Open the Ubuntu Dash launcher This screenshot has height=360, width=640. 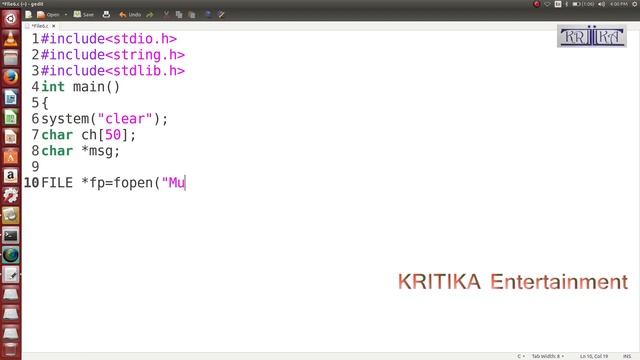point(11,18)
